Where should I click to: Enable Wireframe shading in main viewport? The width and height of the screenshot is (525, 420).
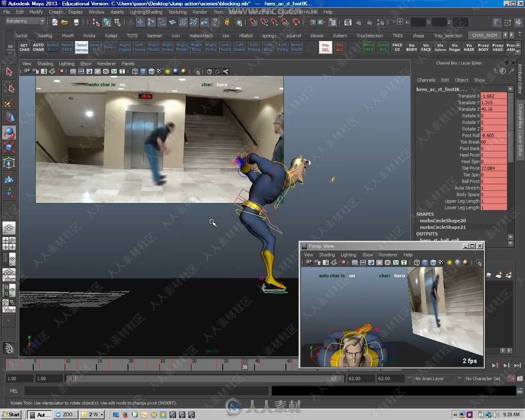coord(135,71)
